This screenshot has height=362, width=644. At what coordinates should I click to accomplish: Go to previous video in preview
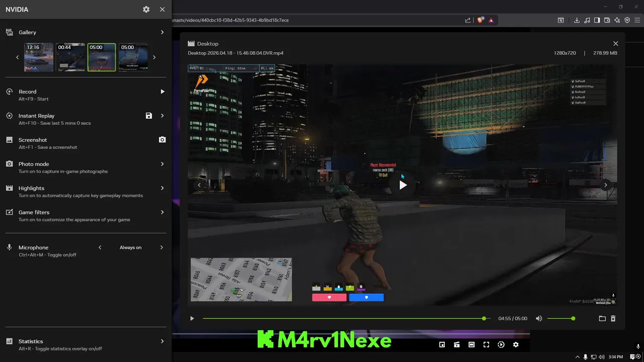[199, 185]
